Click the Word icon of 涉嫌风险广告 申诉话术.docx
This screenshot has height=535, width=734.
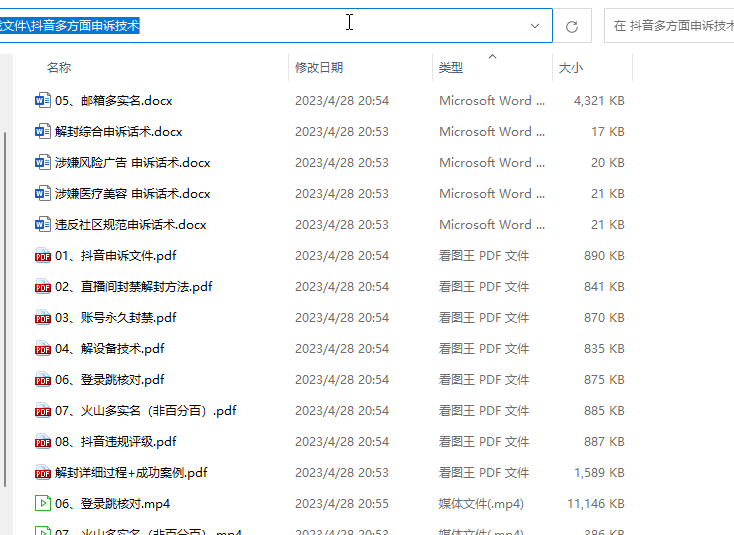pyautogui.click(x=43, y=162)
